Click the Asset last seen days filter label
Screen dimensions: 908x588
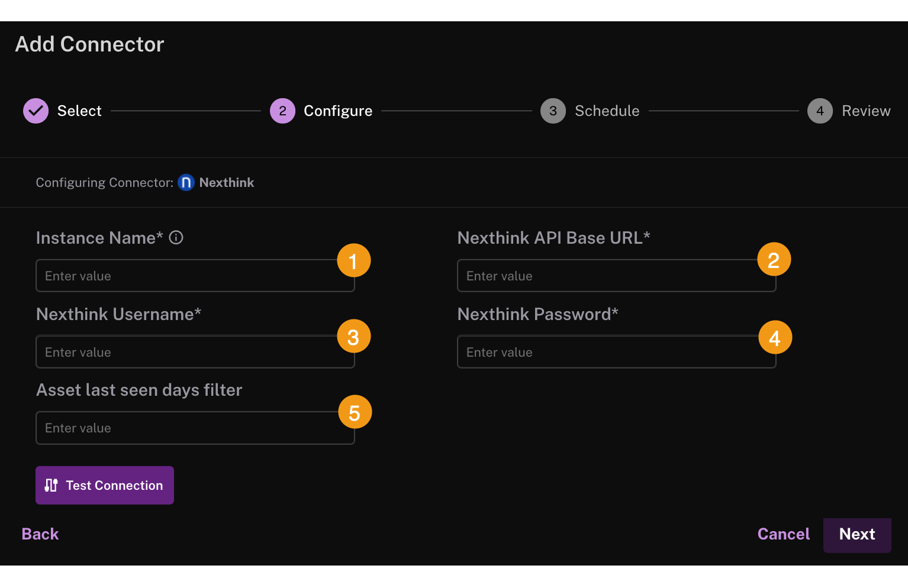point(139,390)
